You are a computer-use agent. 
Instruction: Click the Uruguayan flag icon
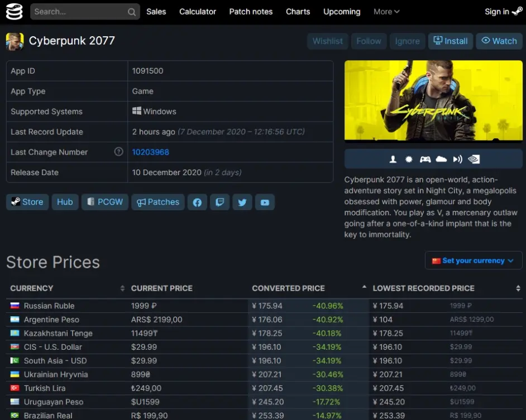tap(15, 402)
